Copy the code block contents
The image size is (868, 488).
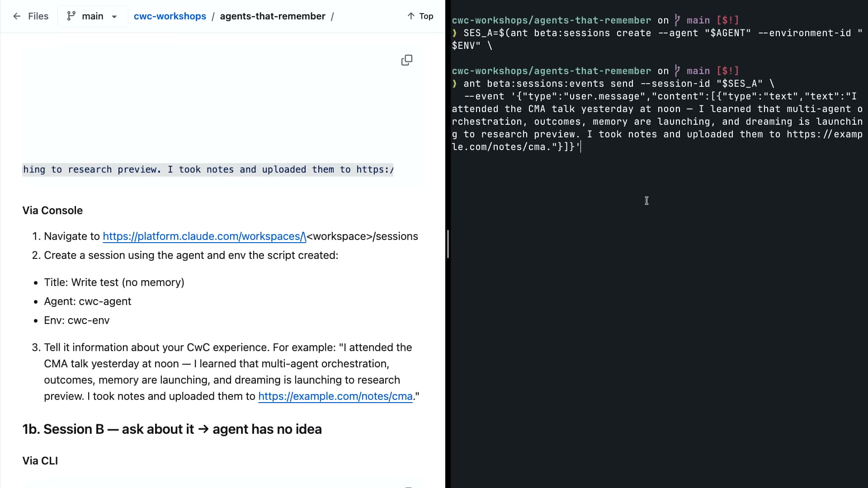(406, 60)
